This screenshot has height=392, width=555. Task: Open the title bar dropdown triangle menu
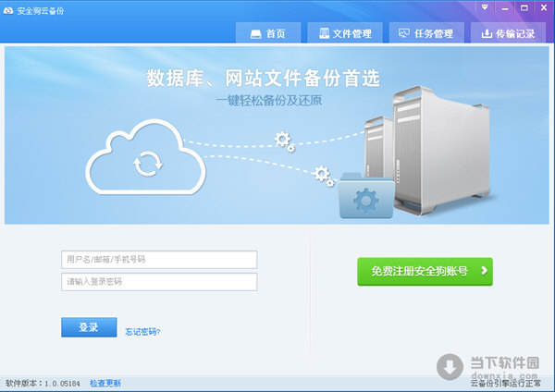tap(485, 7)
